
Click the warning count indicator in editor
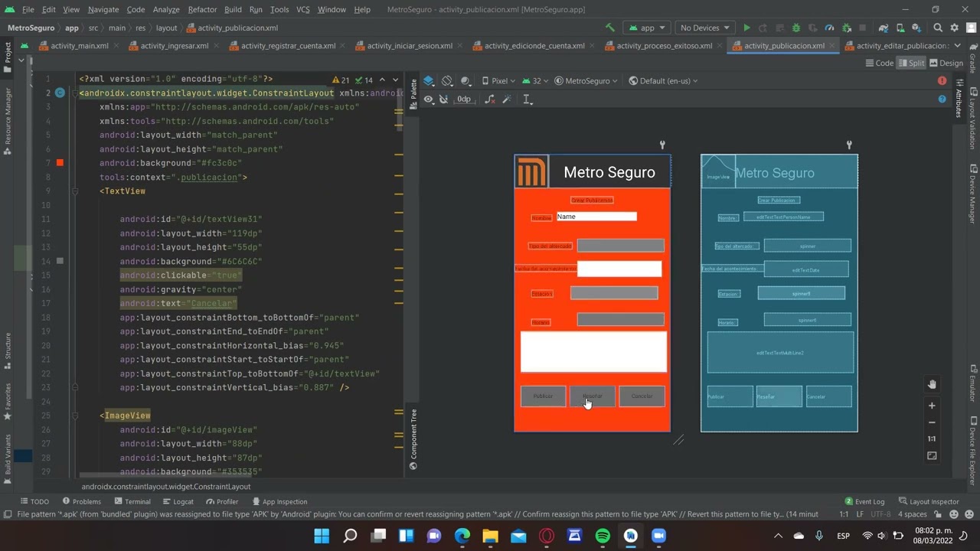[341, 80]
